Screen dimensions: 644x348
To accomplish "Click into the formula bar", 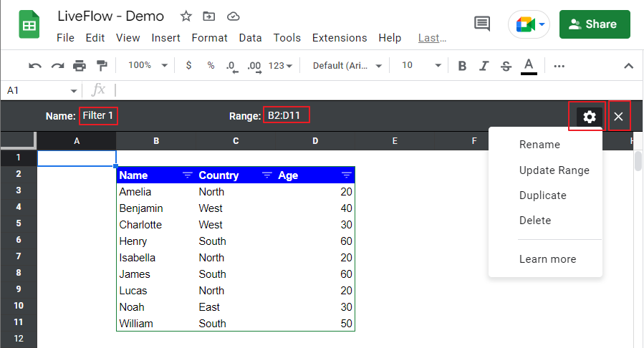I will coord(378,90).
